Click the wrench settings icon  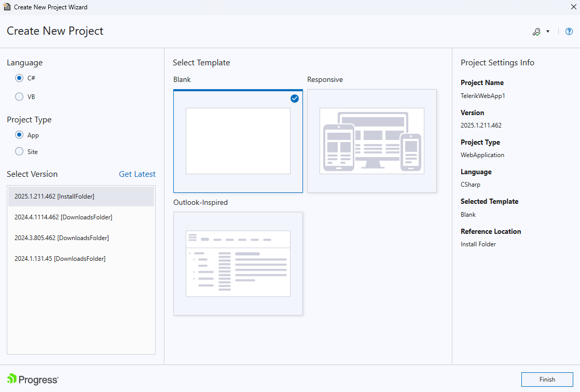(536, 32)
